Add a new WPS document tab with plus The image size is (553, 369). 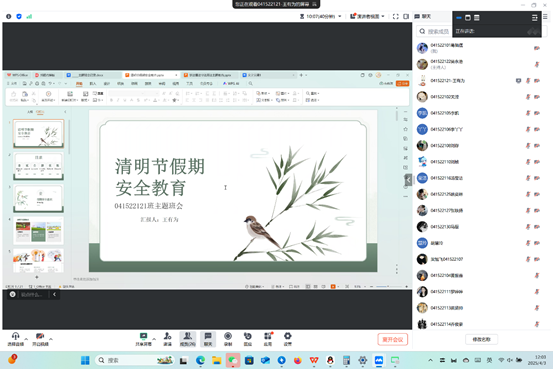tap(301, 75)
